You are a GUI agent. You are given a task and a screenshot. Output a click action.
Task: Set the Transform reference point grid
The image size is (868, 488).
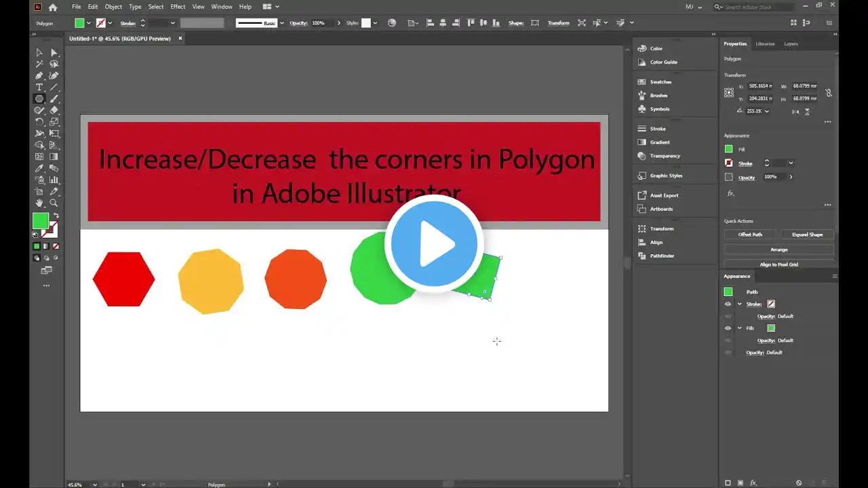click(729, 92)
